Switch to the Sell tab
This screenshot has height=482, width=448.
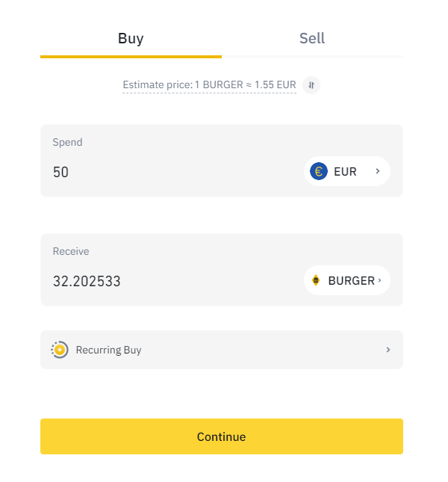click(x=312, y=38)
